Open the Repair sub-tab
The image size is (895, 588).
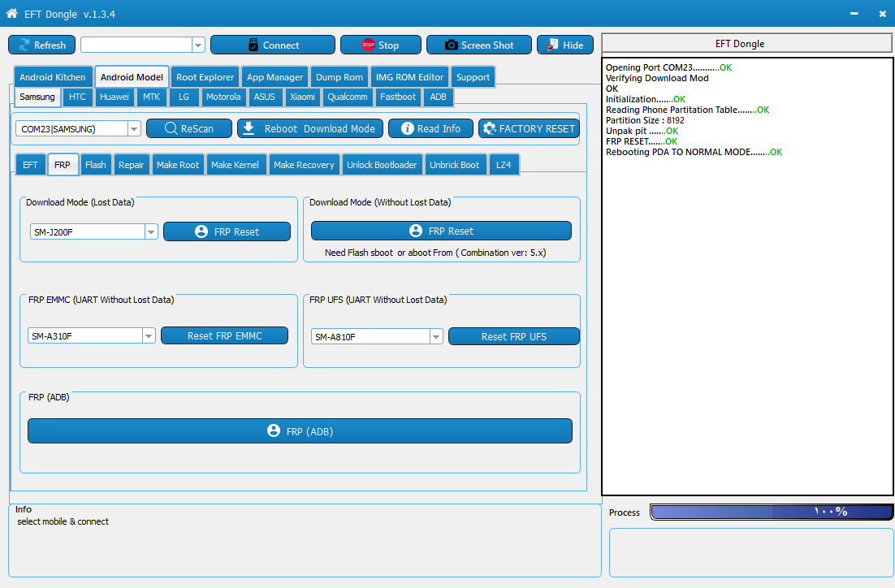point(132,165)
